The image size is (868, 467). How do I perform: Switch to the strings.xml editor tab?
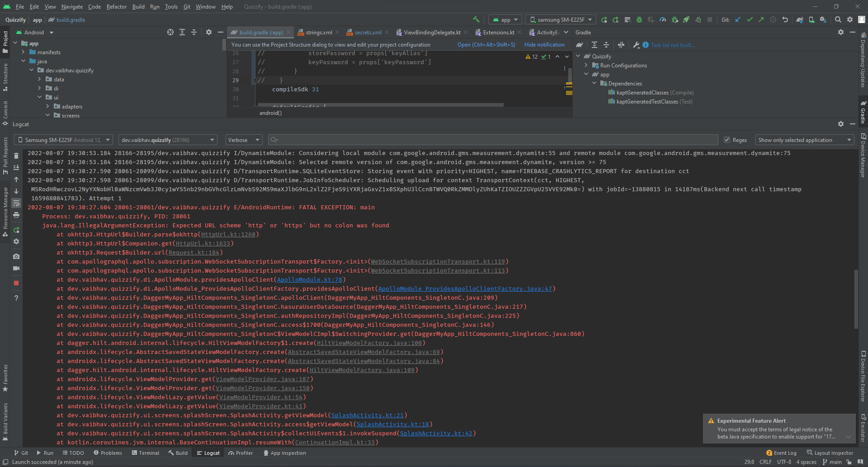[x=319, y=32]
